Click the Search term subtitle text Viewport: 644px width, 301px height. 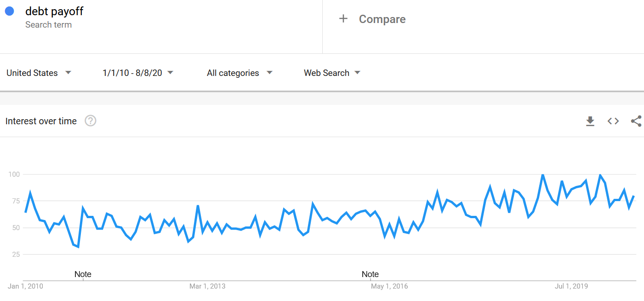[48, 25]
